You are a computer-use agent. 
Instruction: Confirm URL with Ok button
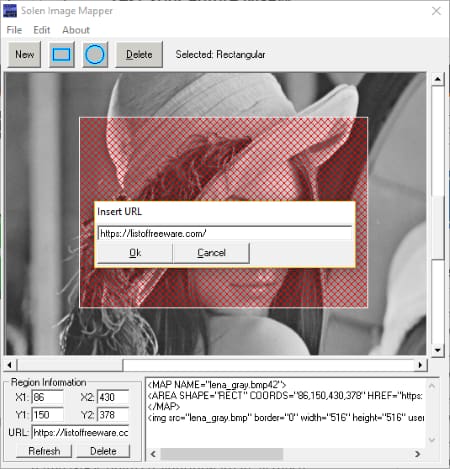pos(135,253)
